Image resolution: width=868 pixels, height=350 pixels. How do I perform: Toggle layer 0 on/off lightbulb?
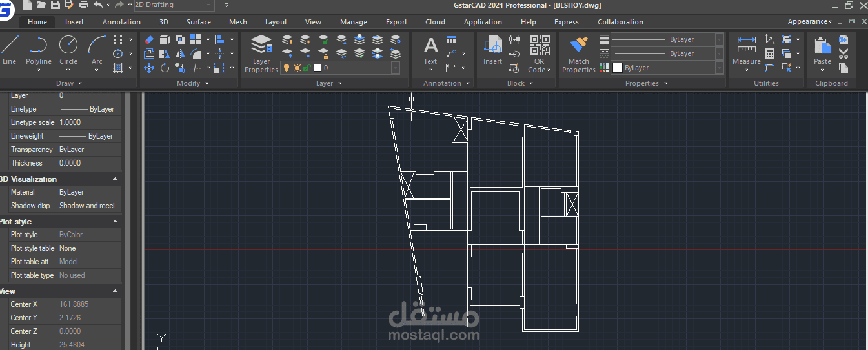287,68
